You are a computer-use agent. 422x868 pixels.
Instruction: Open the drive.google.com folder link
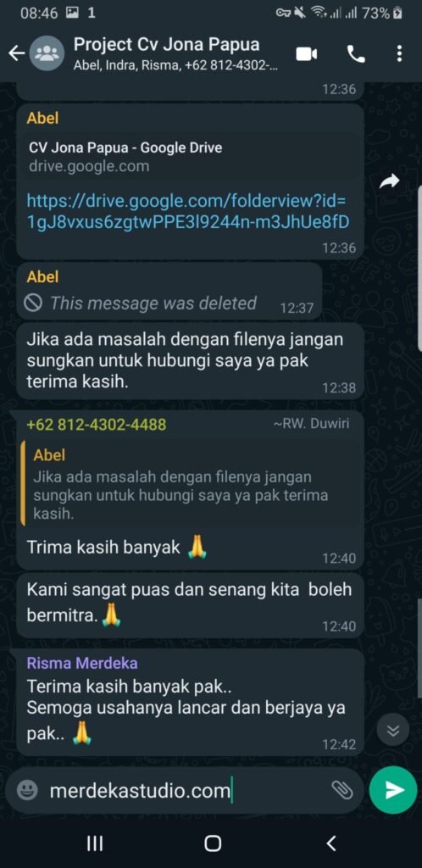pyautogui.click(x=187, y=211)
